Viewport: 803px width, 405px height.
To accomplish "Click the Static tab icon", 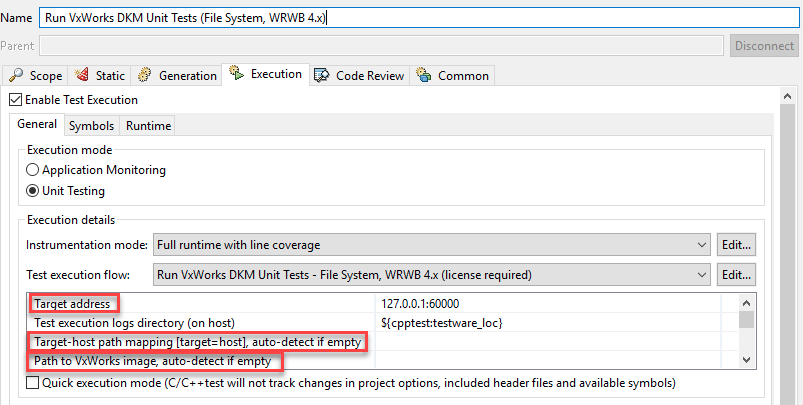I will (82, 75).
